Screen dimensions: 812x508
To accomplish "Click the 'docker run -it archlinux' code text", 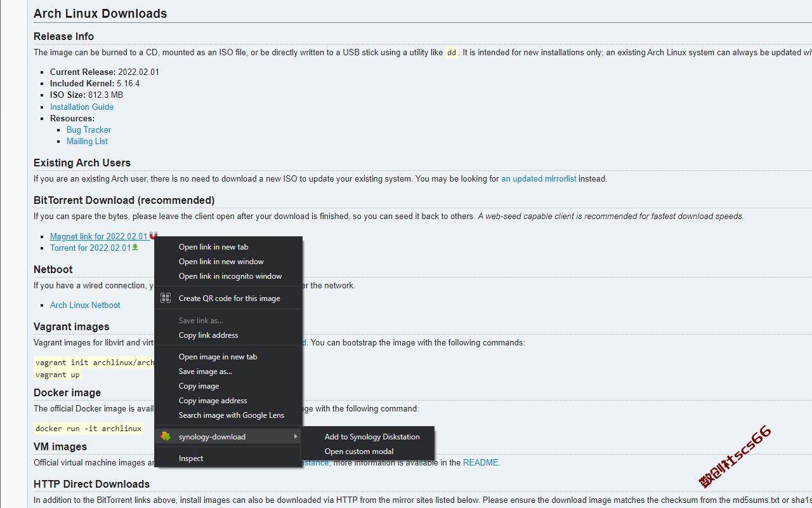I will click(x=88, y=428).
